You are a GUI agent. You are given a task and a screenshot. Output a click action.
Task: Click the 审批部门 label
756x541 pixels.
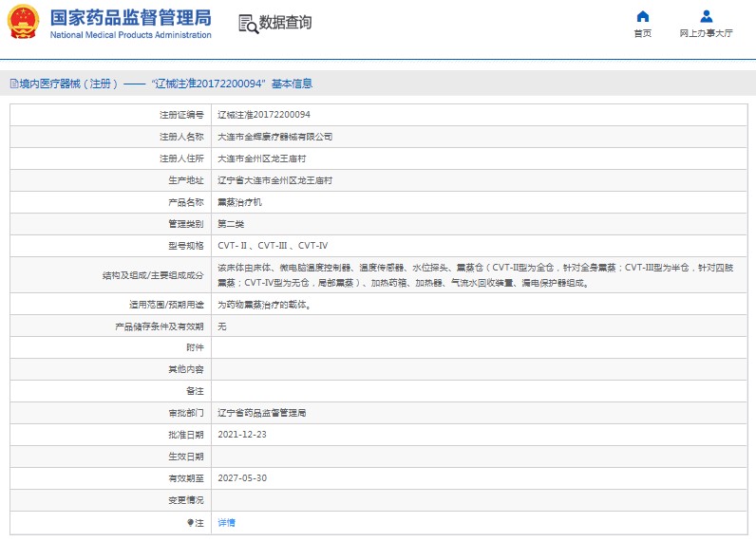point(186,413)
